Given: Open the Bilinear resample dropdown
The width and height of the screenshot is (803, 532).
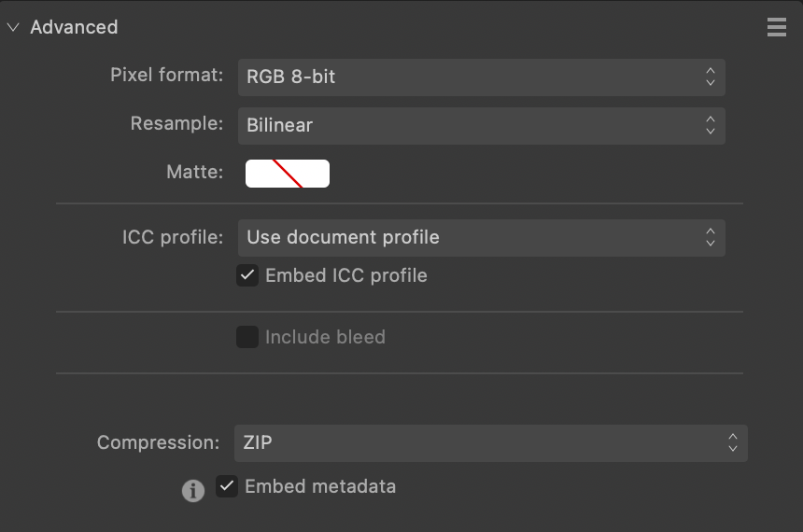Looking at the screenshot, I should [x=482, y=126].
